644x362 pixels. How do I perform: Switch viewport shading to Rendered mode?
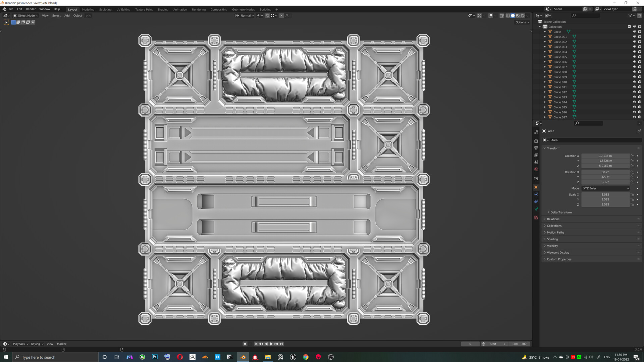(523, 15)
